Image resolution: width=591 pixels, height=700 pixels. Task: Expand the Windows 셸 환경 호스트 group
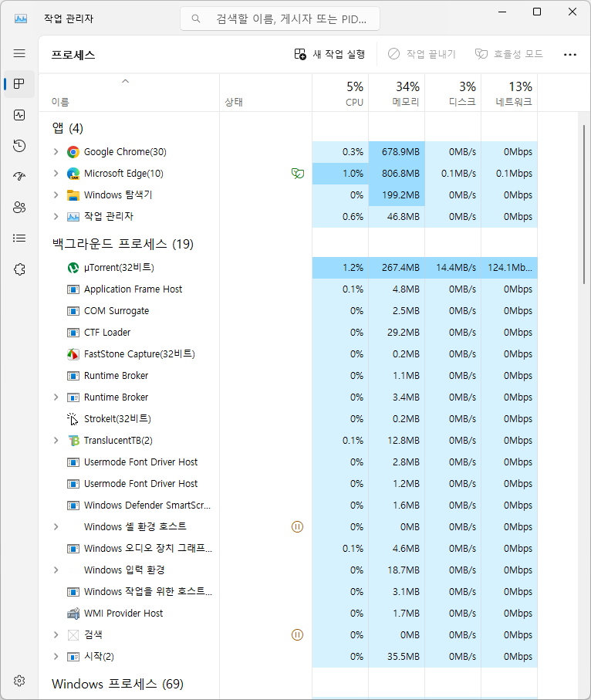(56, 527)
